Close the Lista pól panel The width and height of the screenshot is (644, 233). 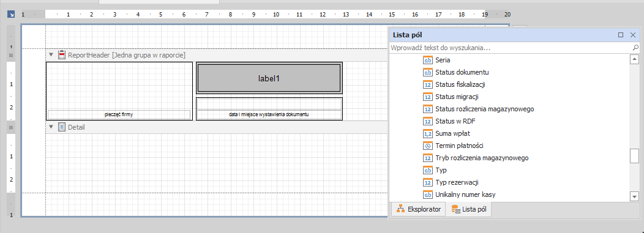tap(633, 35)
